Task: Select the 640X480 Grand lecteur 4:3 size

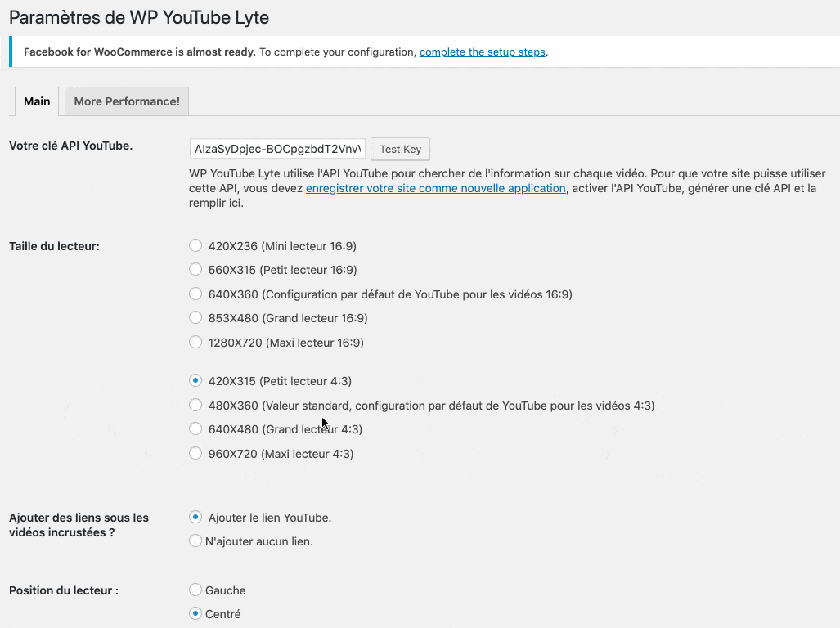Action: click(x=195, y=428)
